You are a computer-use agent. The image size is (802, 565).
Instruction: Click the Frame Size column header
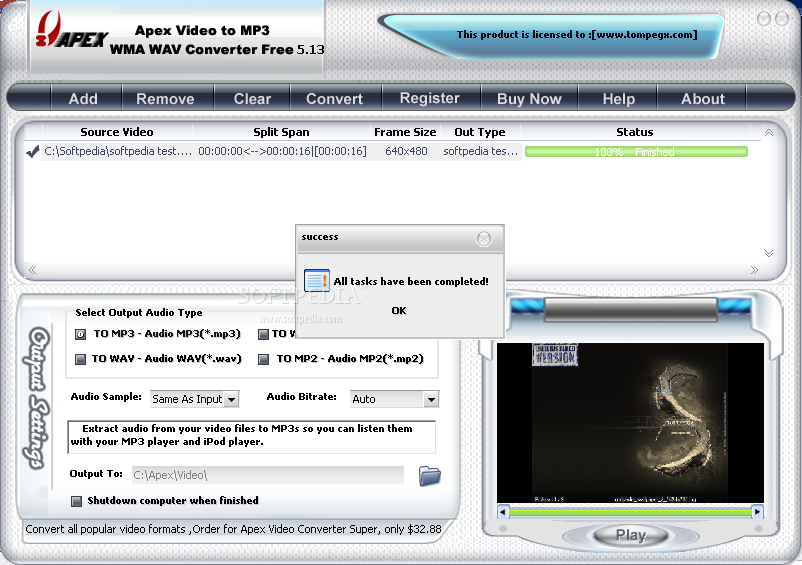pyautogui.click(x=405, y=132)
